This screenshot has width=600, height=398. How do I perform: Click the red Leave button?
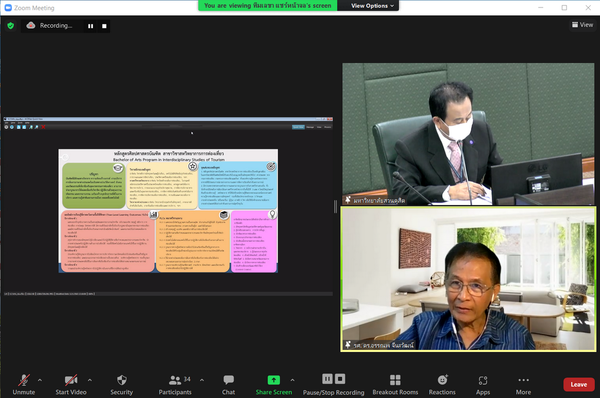coord(579,385)
